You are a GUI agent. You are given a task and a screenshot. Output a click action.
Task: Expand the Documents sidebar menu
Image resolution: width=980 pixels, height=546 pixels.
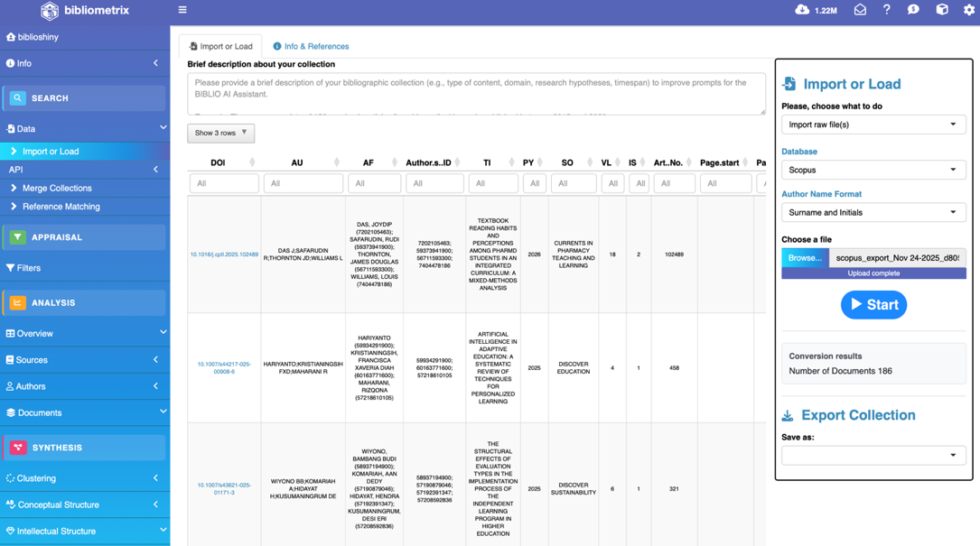click(x=85, y=413)
